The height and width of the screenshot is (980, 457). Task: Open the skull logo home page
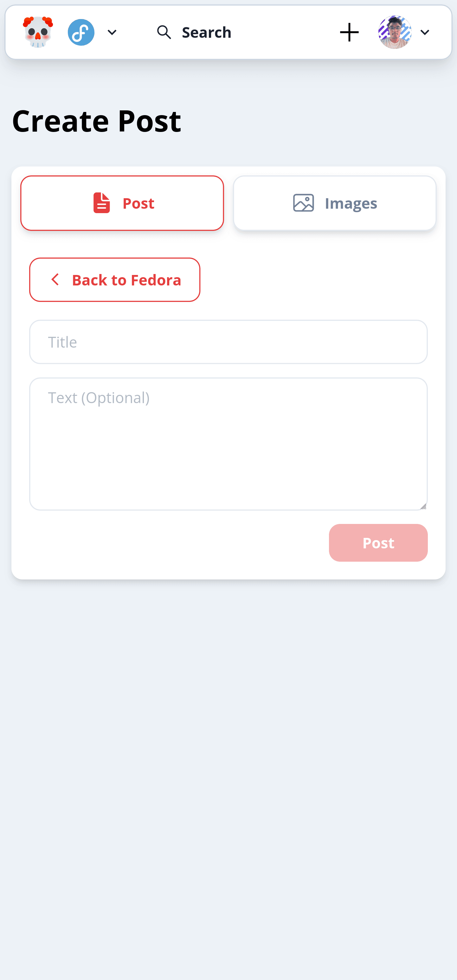coord(38,32)
